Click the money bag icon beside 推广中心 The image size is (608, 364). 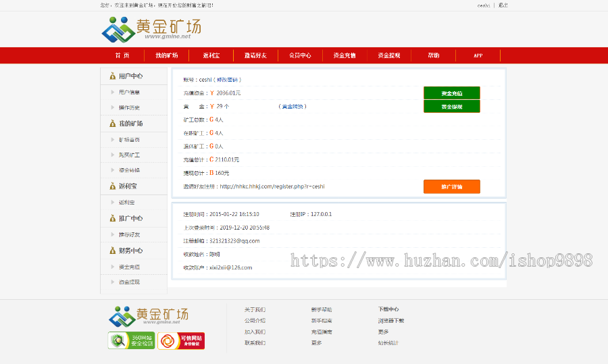pos(112,218)
